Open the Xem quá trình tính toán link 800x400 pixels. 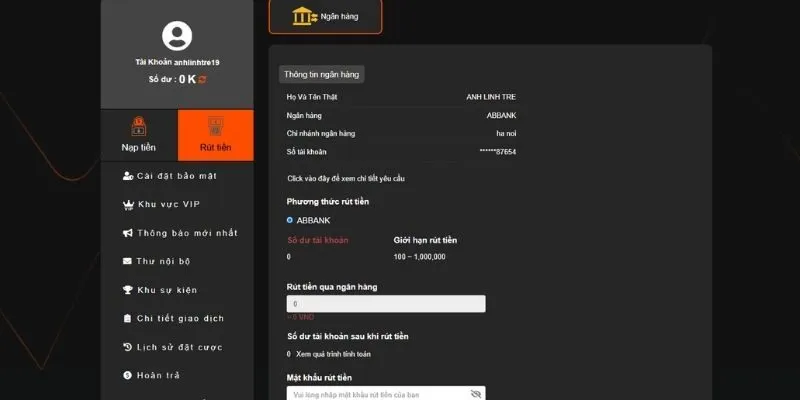click(334, 354)
